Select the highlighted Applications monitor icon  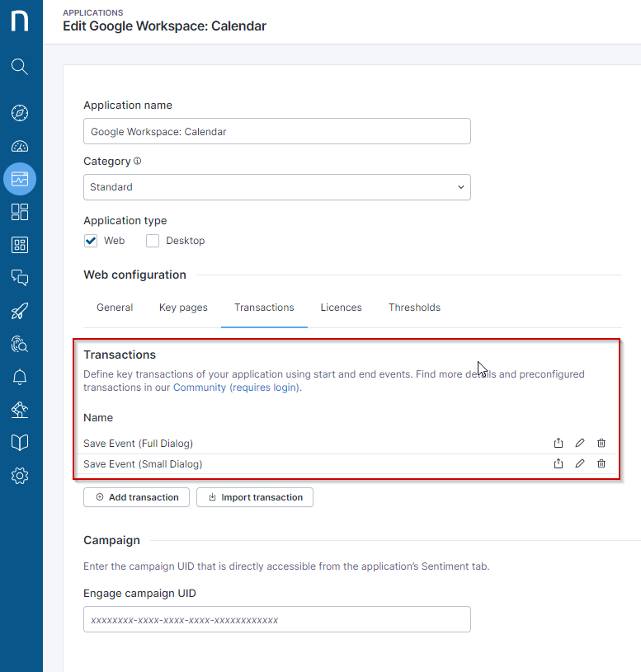click(x=20, y=179)
